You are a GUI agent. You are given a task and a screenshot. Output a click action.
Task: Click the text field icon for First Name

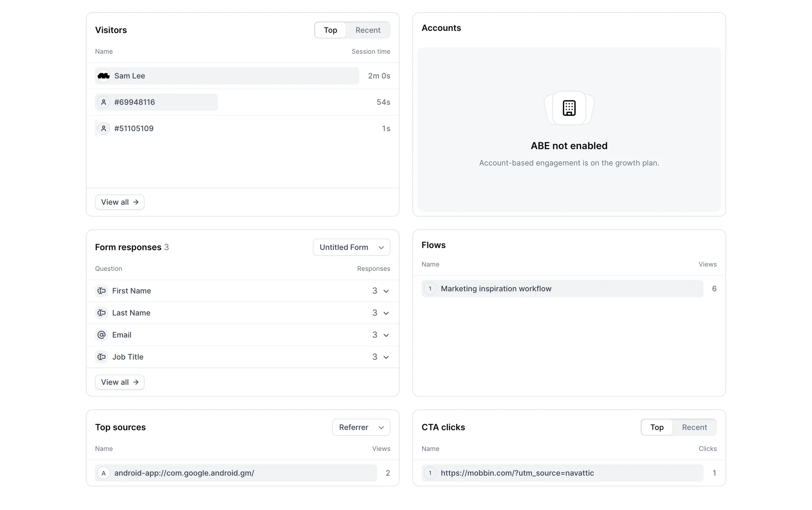pos(101,291)
